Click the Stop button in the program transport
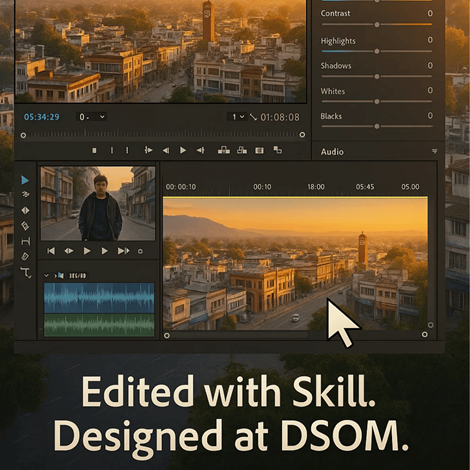This screenshot has height=470, width=470. pos(94,151)
